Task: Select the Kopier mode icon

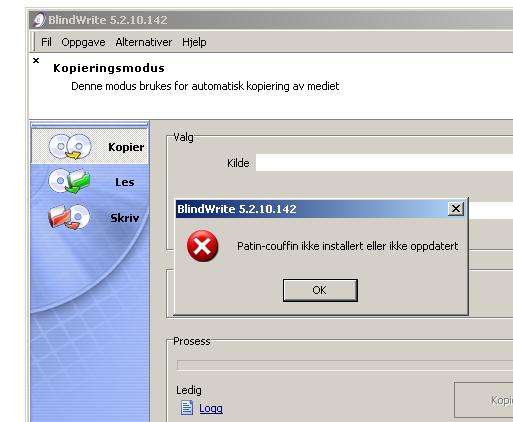Action: (70, 147)
